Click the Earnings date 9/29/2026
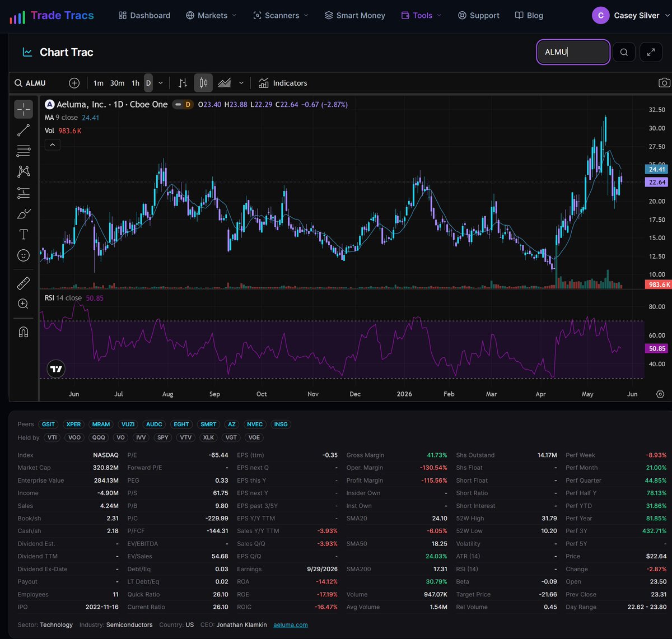Viewport: 672px width, 639px height. click(321, 569)
